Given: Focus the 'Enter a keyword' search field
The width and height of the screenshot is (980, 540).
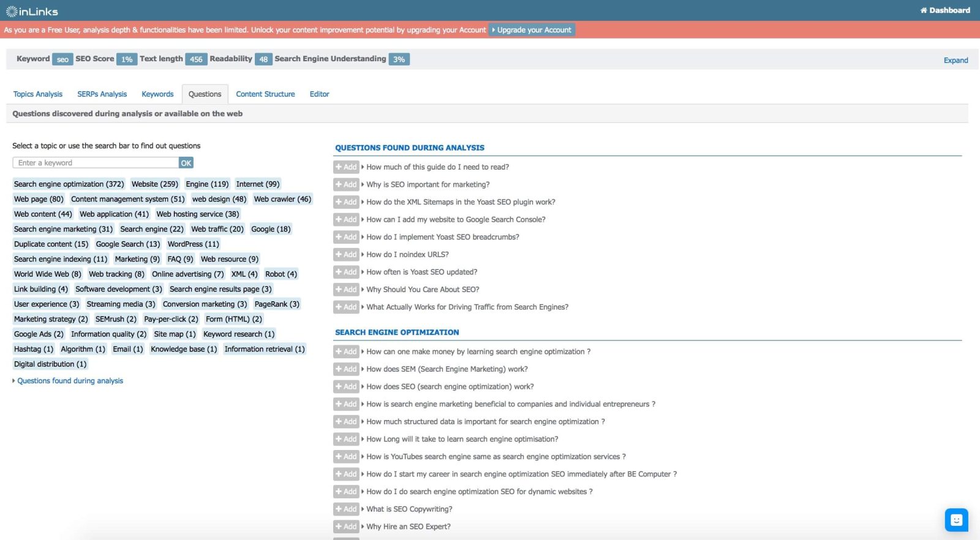Looking at the screenshot, I should (96, 163).
